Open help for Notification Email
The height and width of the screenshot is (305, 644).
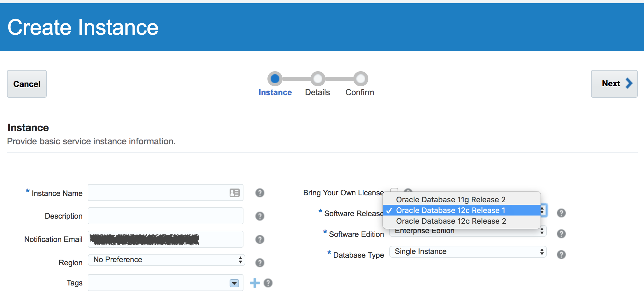point(260,239)
